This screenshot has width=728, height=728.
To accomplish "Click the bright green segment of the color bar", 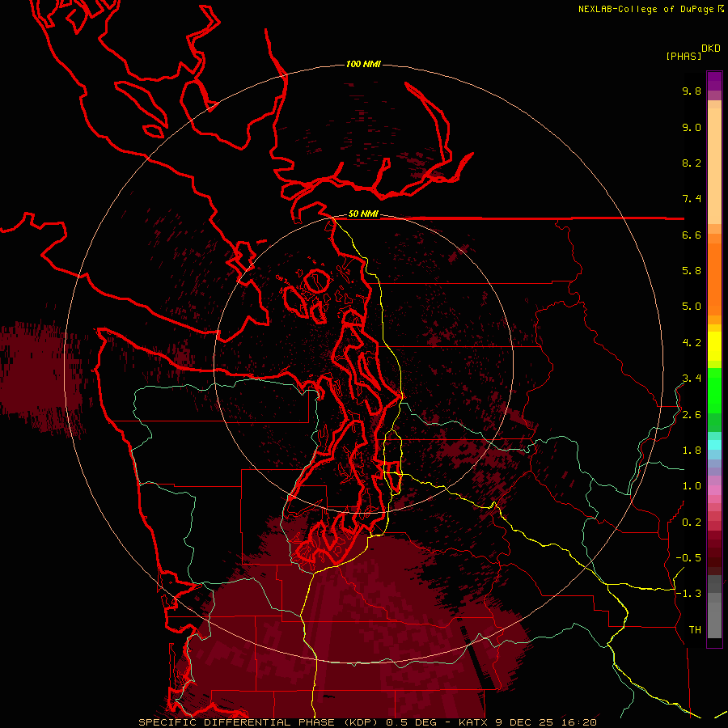I will (714, 390).
